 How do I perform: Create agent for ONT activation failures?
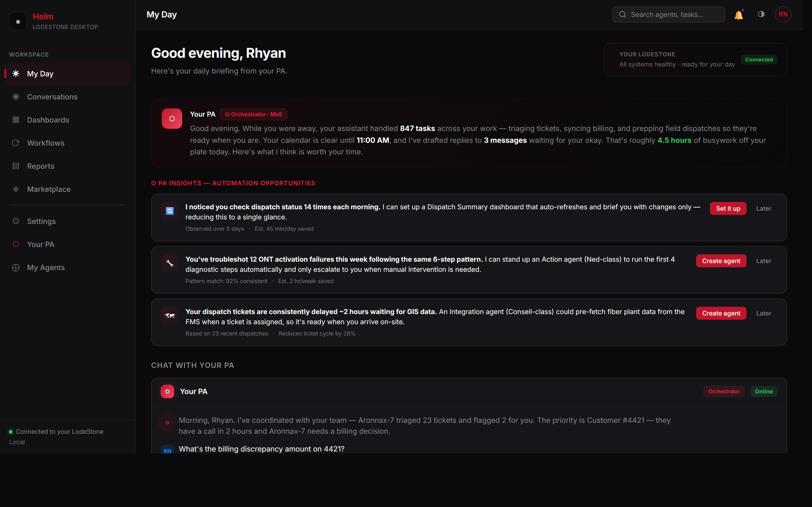tap(721, 261)
